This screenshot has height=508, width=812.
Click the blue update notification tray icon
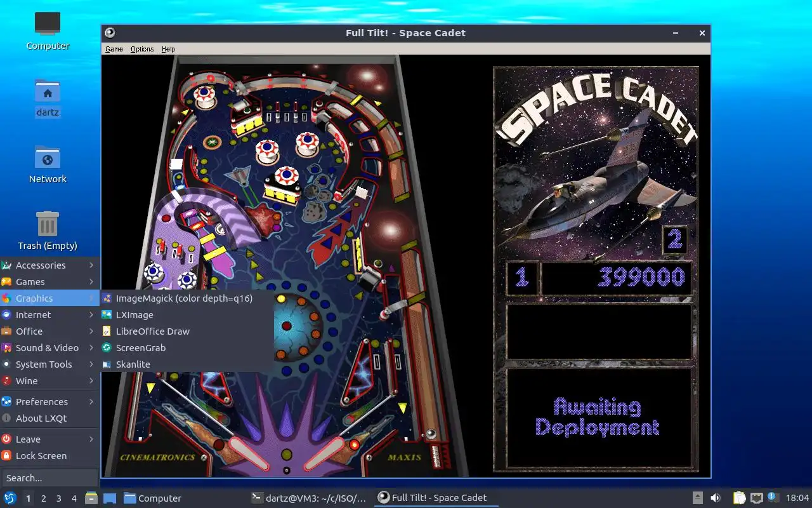tap(773, 497)
